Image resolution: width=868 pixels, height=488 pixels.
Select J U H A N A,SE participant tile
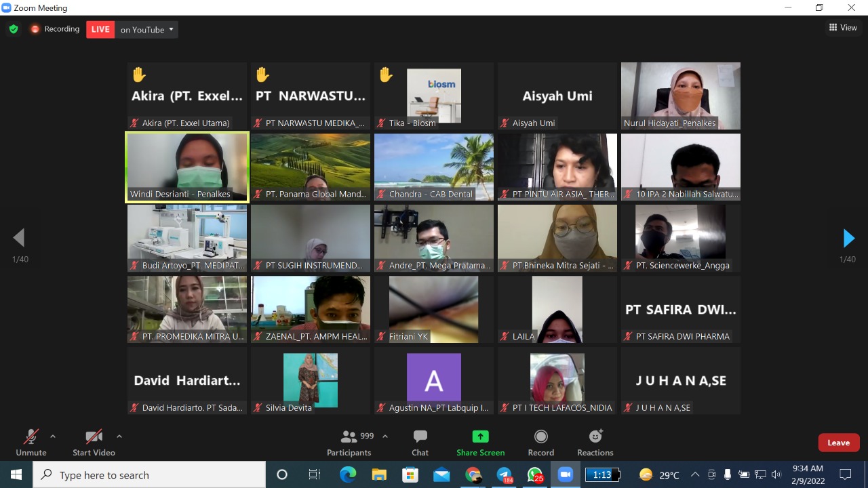tap(681, 380)
